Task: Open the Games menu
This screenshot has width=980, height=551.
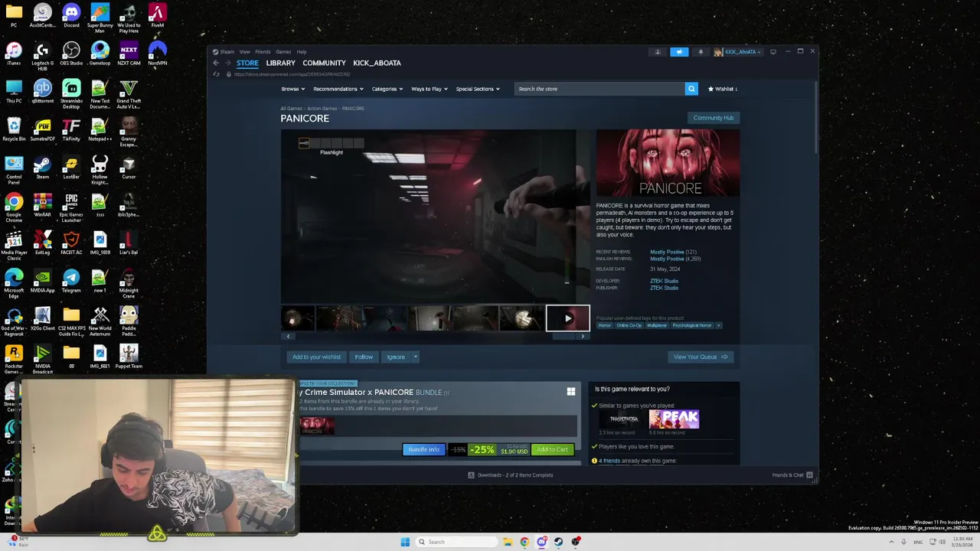Action: coord(283,52)
